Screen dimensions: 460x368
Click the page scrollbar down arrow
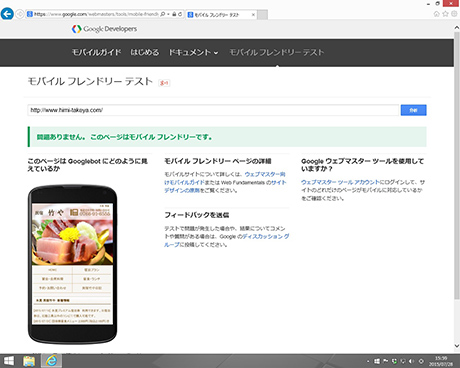[457, 346]
